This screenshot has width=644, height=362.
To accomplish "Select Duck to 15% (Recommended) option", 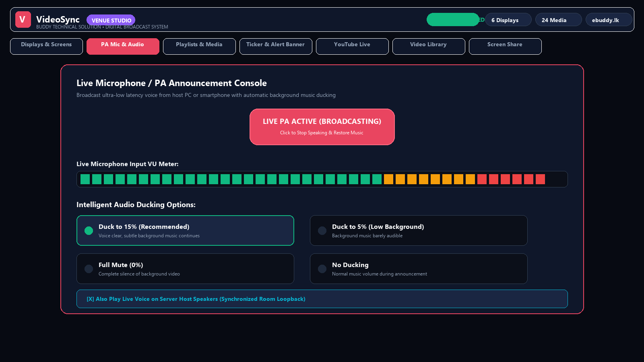I will [185, 230].
